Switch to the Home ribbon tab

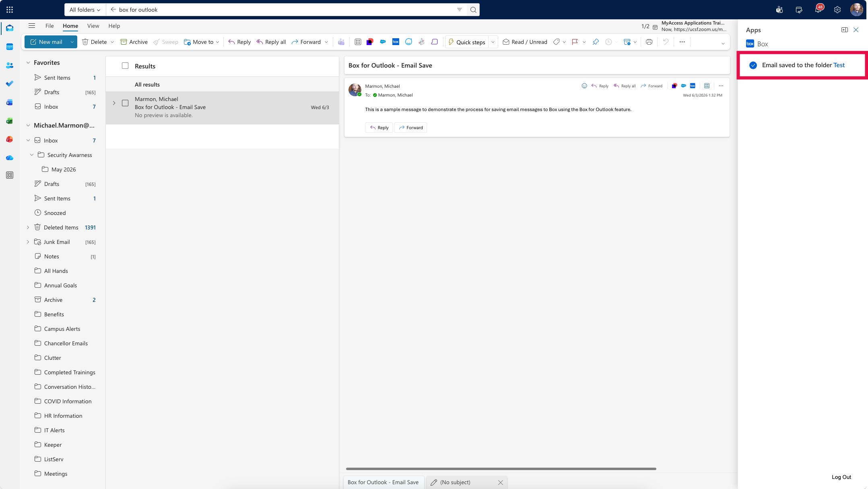tap(70, 26)
